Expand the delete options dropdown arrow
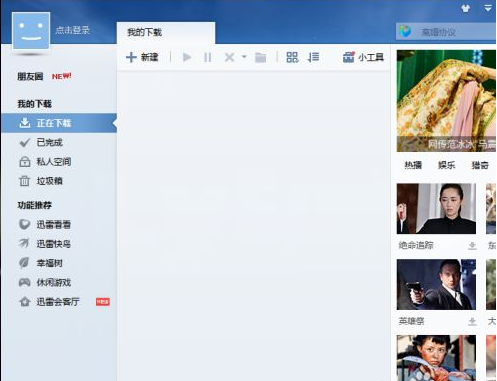Viewport: 497px width, 381px height. (244, 57)
